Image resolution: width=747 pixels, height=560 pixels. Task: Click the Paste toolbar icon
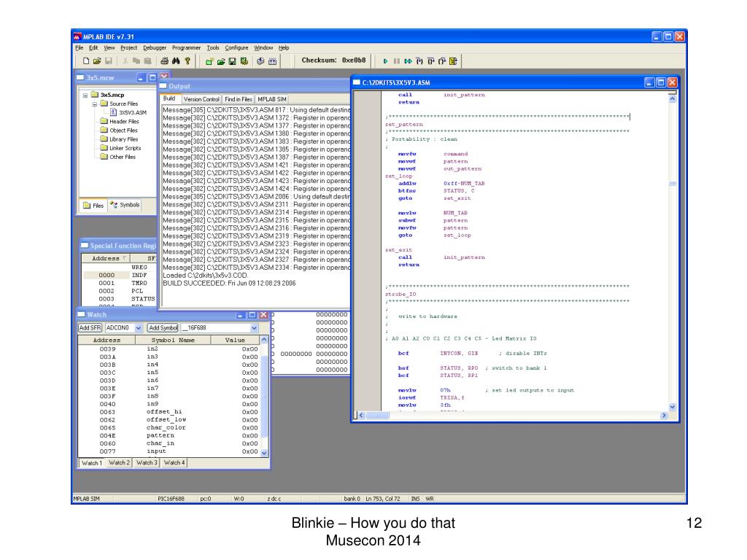pyautogui.click(x=147, y=61)
